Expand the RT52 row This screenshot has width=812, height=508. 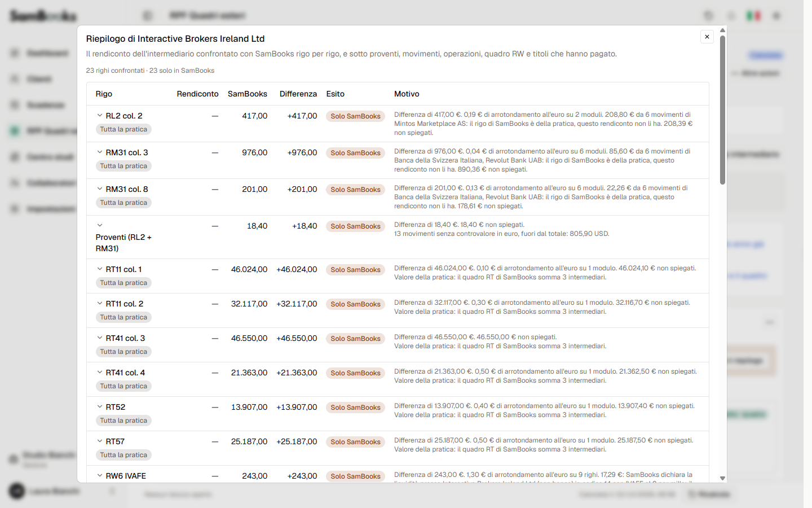[x=100, y=407]
